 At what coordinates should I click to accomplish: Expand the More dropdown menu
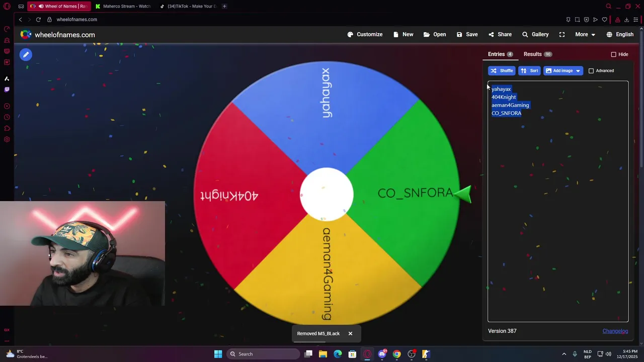click(x=585, y=35)
